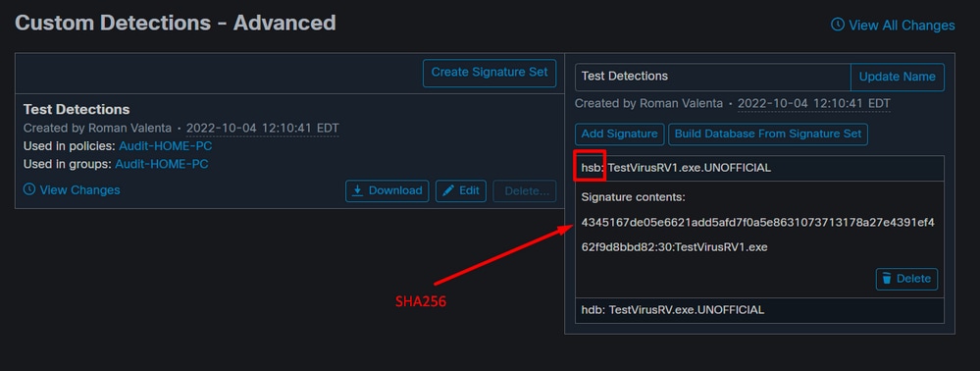The height and width of the screenshot is (371, 980).
Task: Click the pencil icon on Edit
Action: pos(448,190)
